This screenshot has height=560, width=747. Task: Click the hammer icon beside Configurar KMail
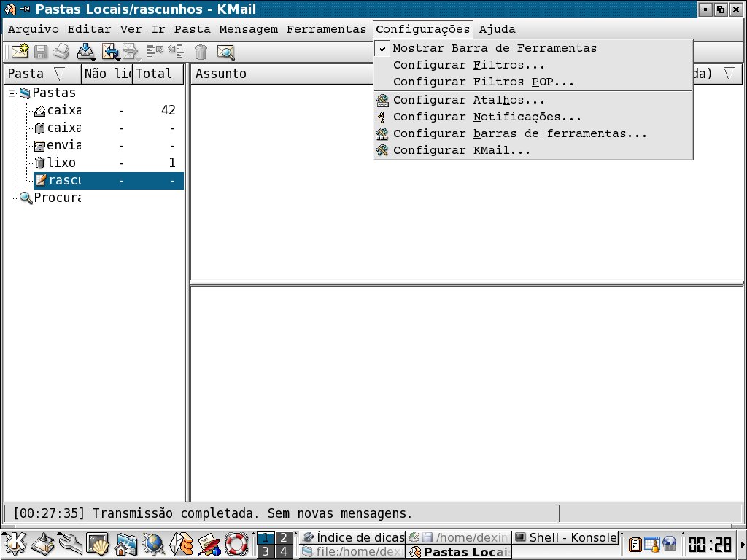pyautogui.click(x=382, y=150)
